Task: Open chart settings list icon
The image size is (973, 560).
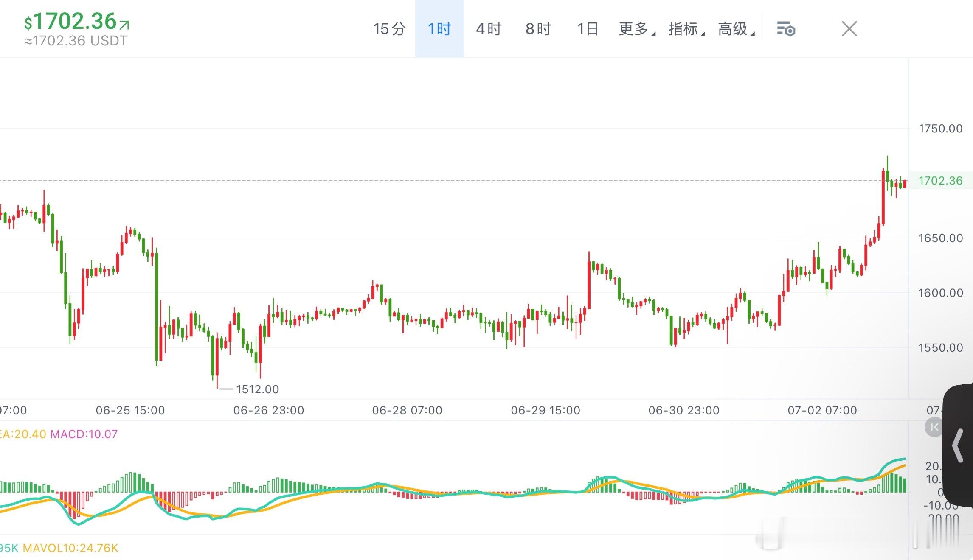Action: point(786,29)
